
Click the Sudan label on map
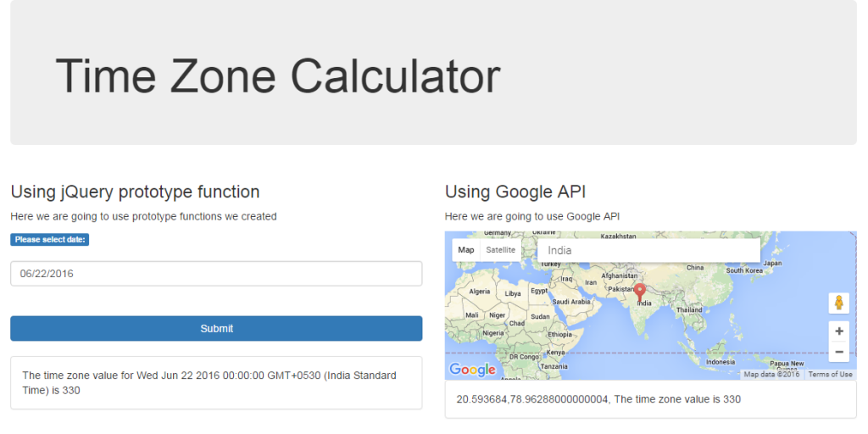(540, 317)
